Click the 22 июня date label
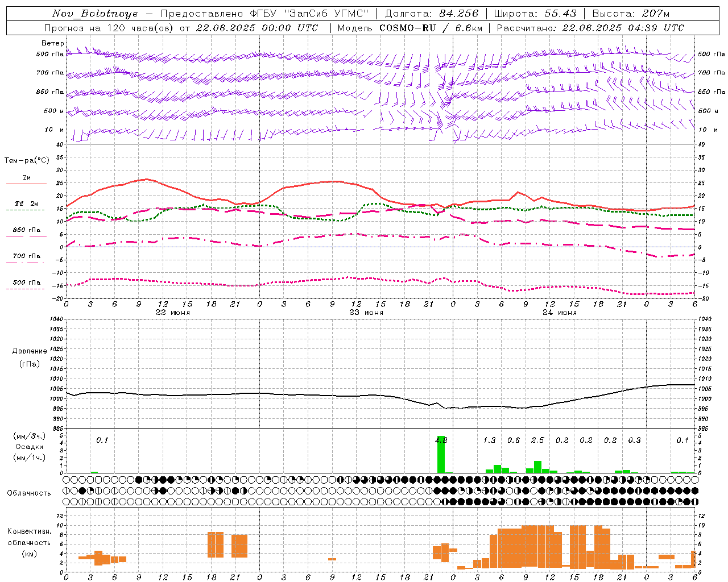Viewport: 728px width, 582px height. (172, 313)
